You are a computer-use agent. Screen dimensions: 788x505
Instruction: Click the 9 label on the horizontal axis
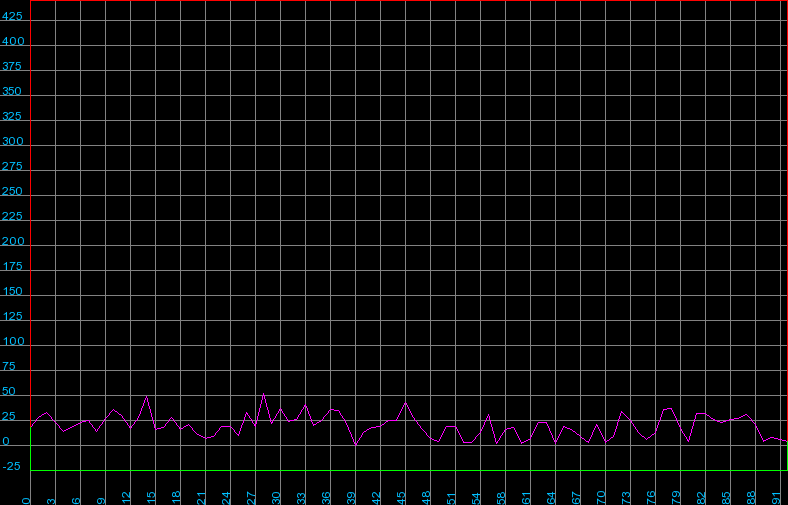pos(102,501)
